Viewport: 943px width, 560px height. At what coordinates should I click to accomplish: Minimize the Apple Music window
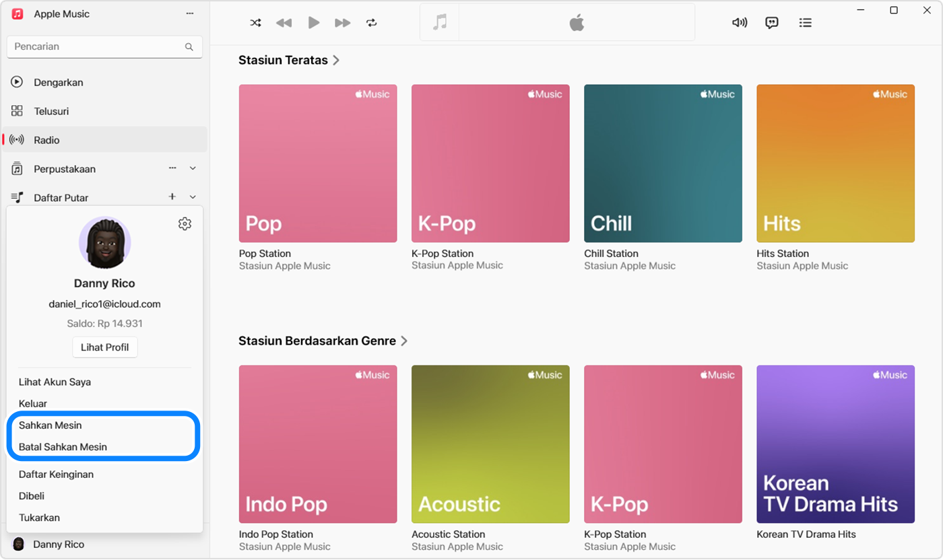(861, 10)
